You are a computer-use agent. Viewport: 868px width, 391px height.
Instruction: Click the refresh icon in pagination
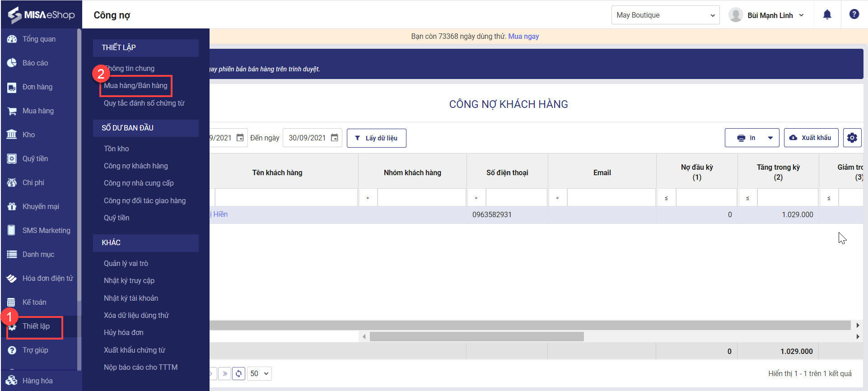238,373
